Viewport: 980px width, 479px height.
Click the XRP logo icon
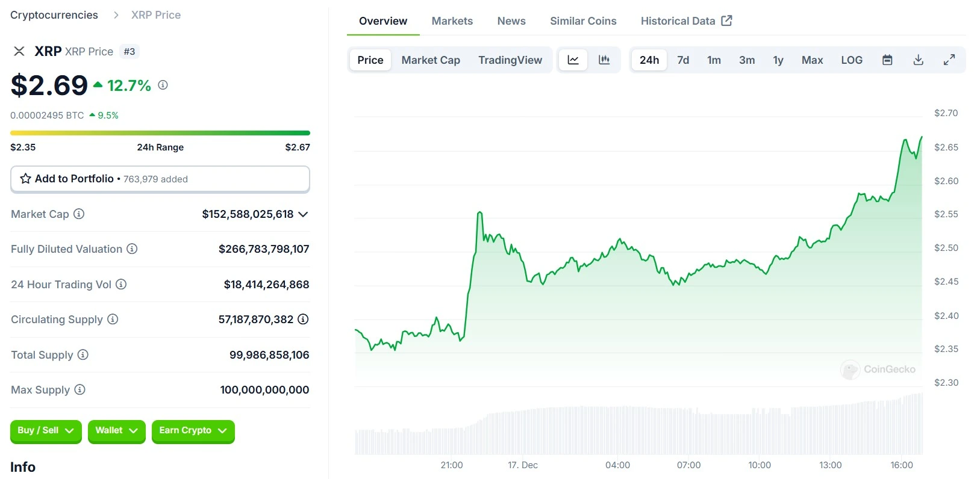19,51
